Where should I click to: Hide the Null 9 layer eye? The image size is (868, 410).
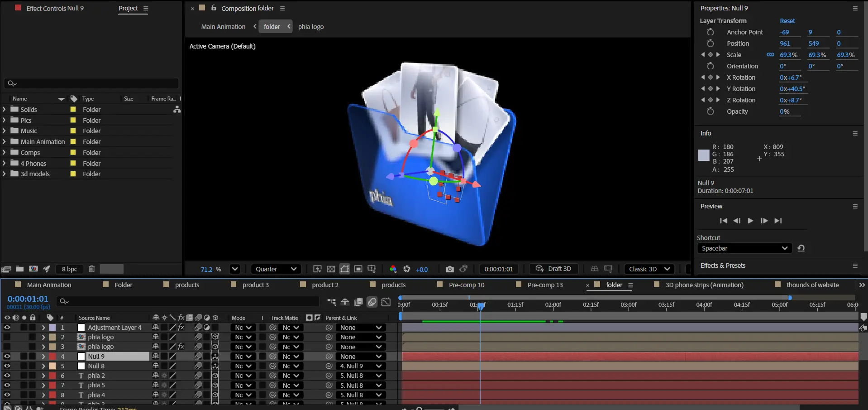click(7, 357)
